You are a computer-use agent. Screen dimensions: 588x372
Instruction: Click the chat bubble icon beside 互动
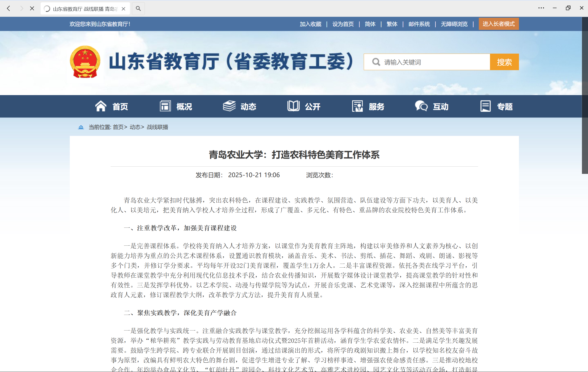[421, 106]
